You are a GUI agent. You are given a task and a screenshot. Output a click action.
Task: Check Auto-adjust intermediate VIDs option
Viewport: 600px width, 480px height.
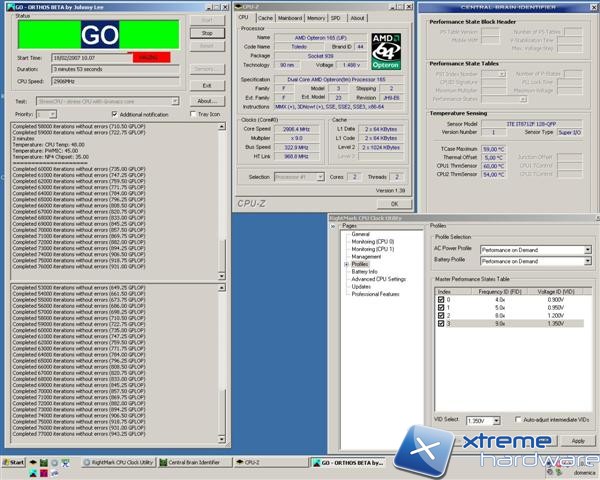[x=517, y=421]
